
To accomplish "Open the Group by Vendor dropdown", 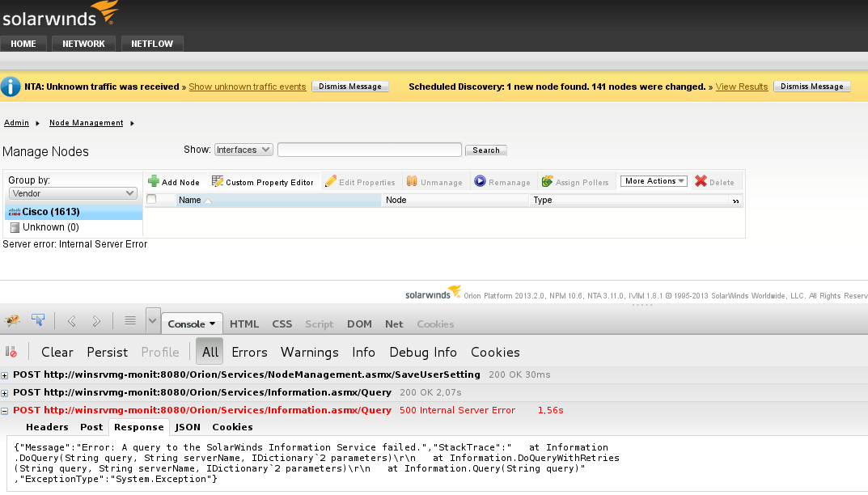I will click(x=73, y=193).
